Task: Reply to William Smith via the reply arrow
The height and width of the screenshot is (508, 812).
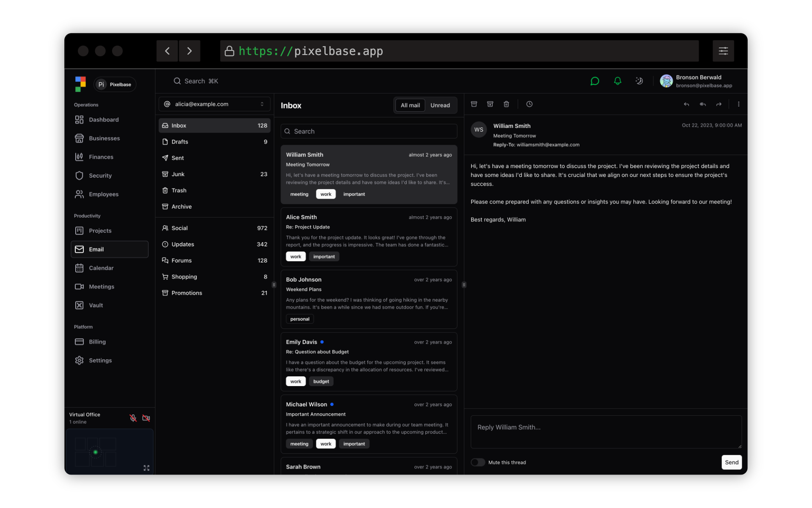Action: (686, 104)
